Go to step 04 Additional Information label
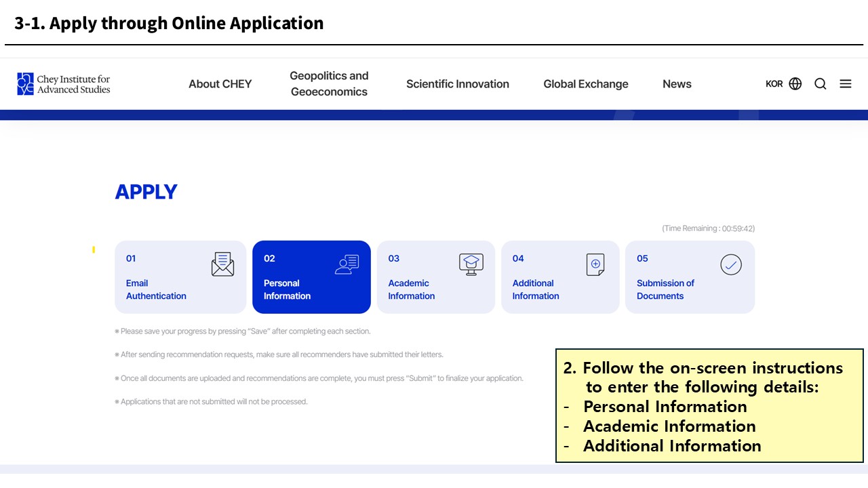The height and width of the screenshot is (488, 868). click(536, 289)
